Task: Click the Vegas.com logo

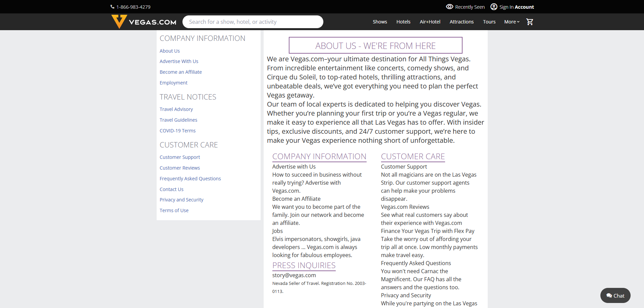Action: pyautogui.click(x=144, y=22)
